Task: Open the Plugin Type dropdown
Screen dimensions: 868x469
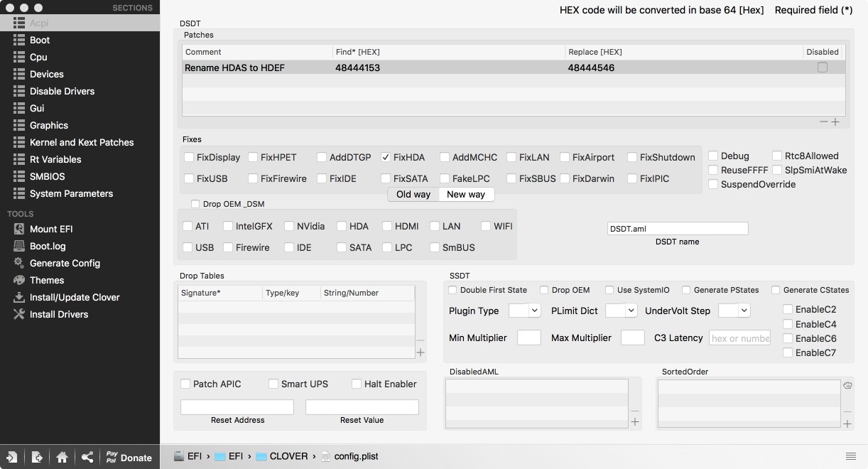Action: click(525, 311)
